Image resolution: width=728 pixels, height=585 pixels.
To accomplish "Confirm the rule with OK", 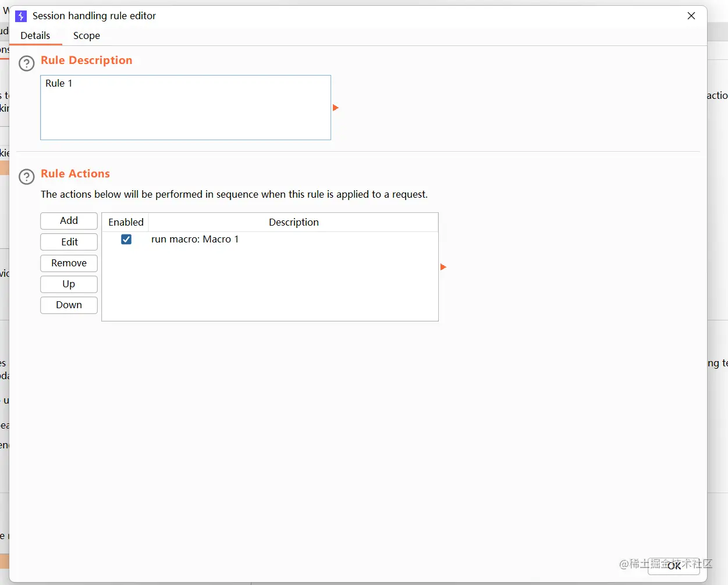I will pos(674,566).
